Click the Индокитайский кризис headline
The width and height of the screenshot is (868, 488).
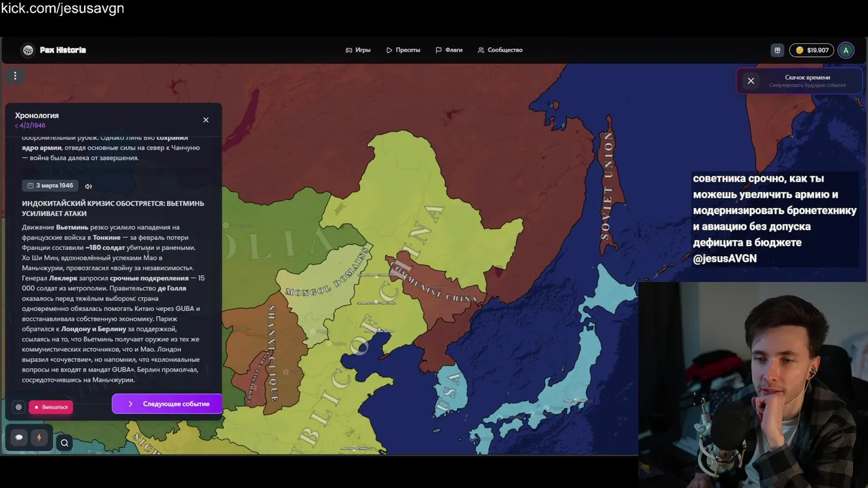(x=113, y=208)
